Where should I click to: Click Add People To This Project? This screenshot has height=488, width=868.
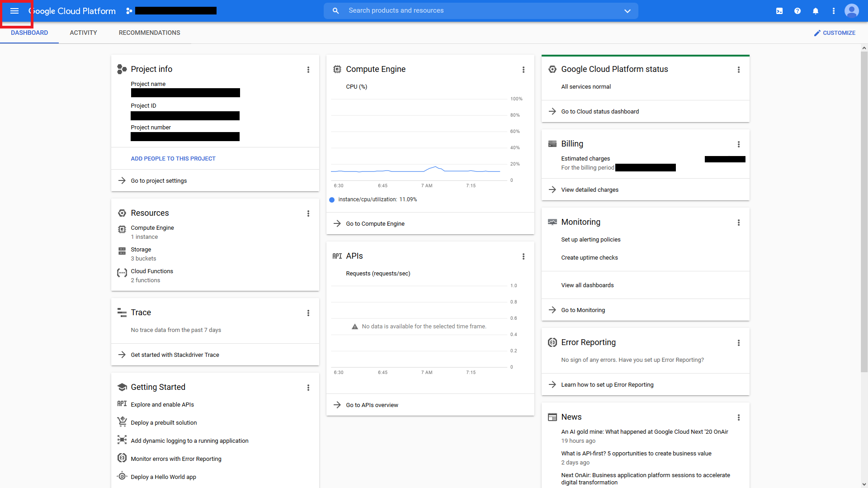[x=173, y=159]
